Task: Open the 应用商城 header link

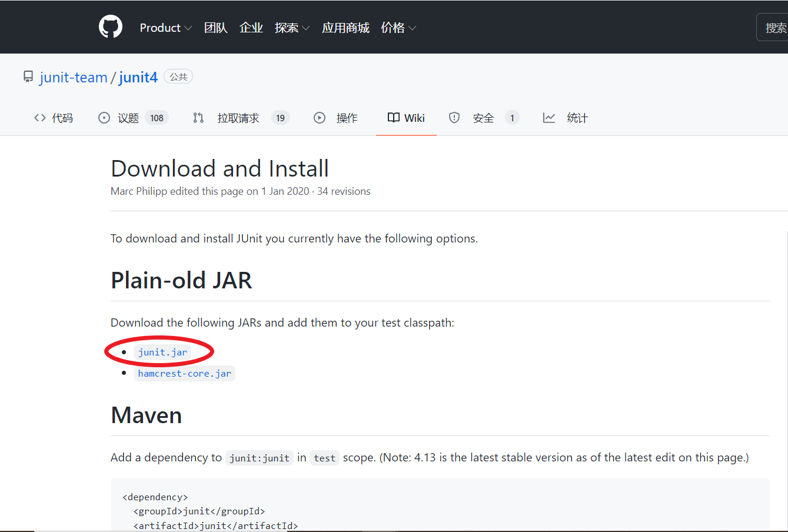Action: coord(345,28)
